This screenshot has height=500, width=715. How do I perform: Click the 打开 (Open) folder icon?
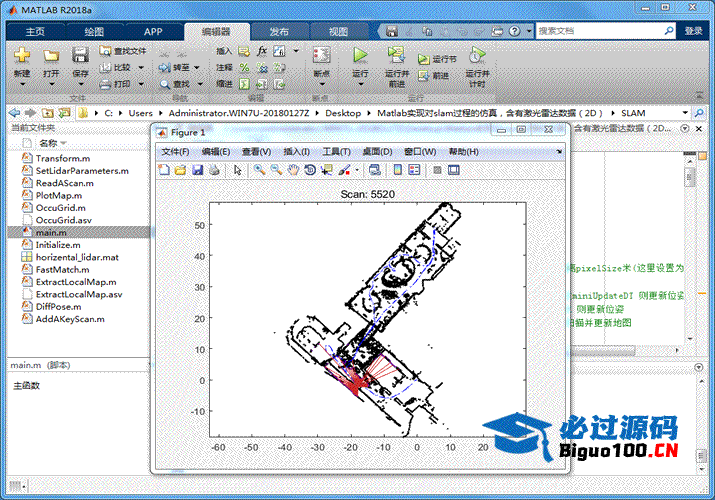pos(51,56)
